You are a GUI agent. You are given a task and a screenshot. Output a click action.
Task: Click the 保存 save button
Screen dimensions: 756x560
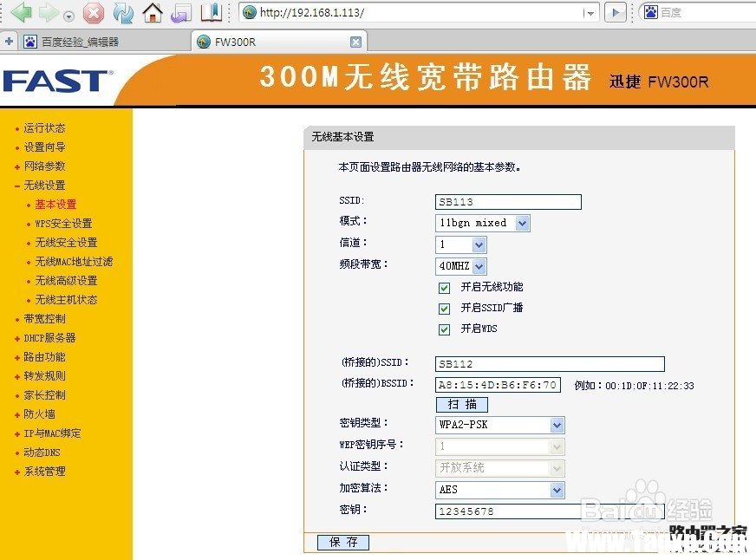[343, 542]
